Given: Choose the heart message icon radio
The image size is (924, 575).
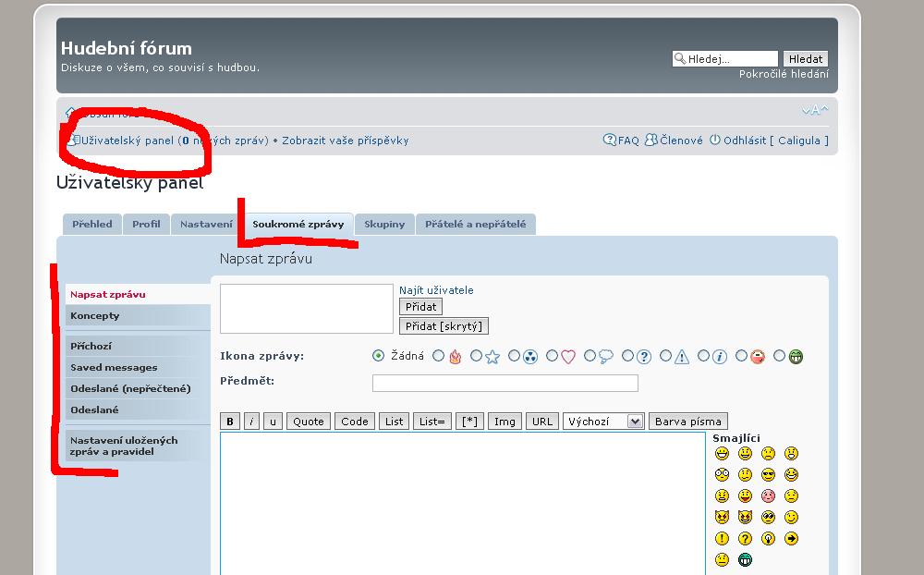Looking at the screenshot, I should tap(553, 356).
